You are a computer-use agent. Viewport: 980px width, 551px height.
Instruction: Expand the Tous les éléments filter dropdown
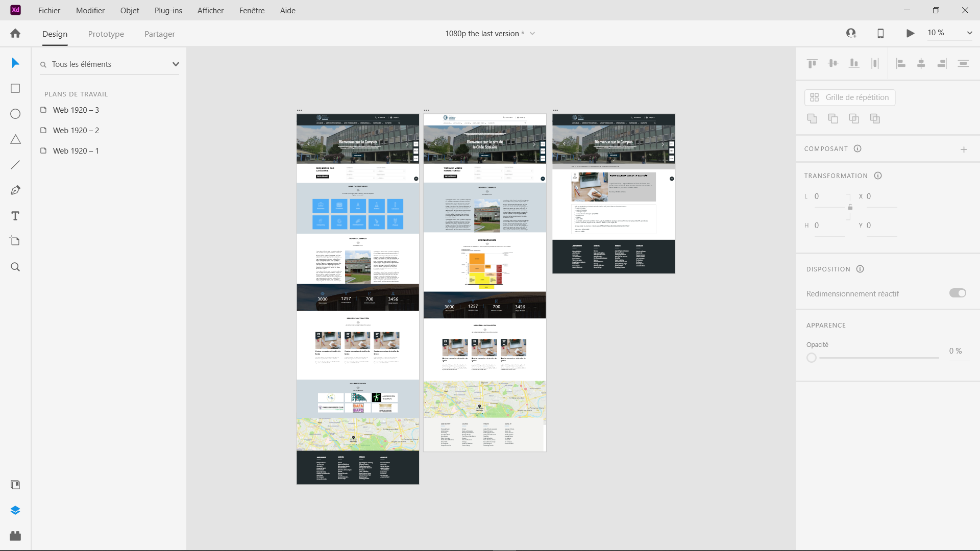pos(176,64)
